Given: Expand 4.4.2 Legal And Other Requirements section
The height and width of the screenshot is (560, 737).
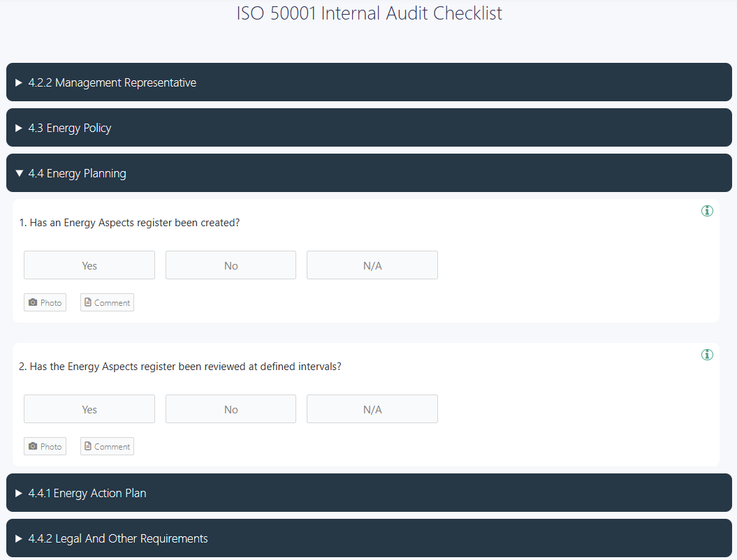Looking at the screenshot, I should (369, 538).
